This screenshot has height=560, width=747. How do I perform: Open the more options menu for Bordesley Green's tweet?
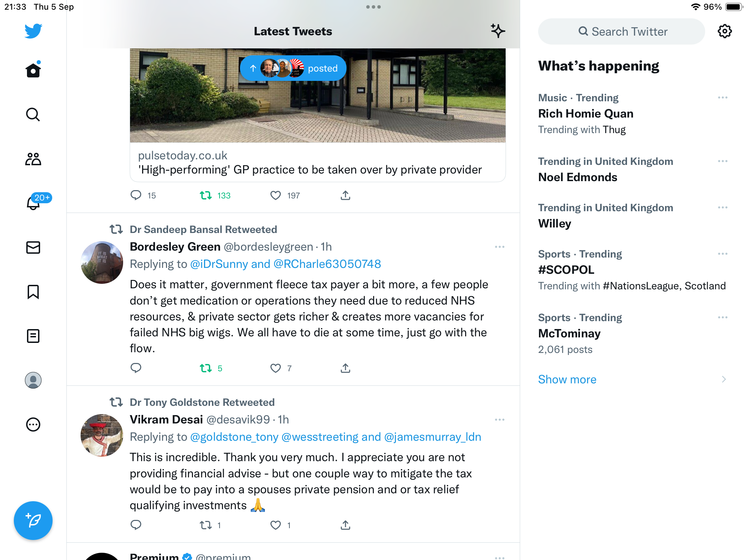click(500, 247)
